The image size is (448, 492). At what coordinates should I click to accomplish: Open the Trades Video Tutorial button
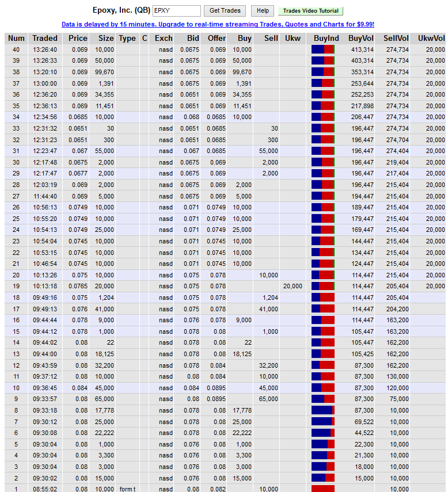[x=310, y=11]
